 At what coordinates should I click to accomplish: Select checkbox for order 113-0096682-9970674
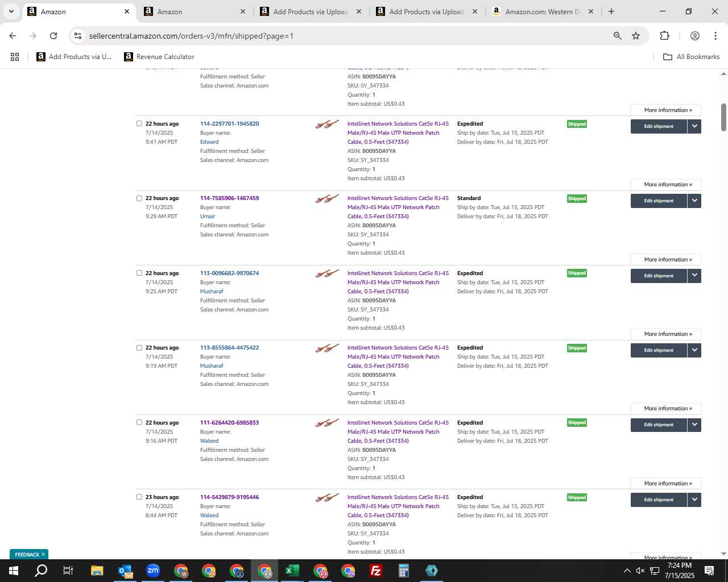click(x=139, y=273)
